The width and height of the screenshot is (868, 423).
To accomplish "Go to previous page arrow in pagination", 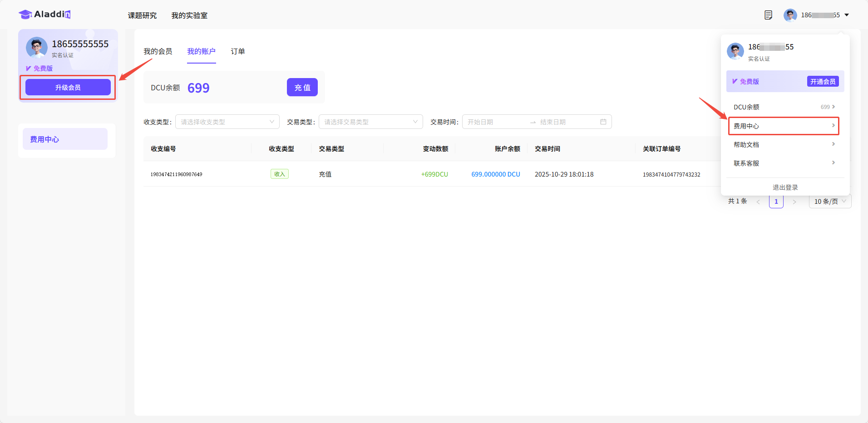I will (x=758, y=202).
